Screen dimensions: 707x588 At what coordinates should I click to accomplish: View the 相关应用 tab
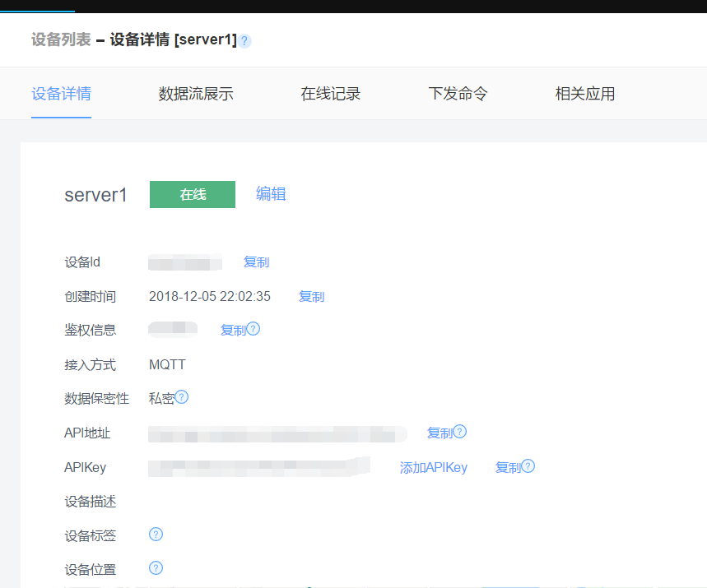pyautogui.click(x=586, y=93)
